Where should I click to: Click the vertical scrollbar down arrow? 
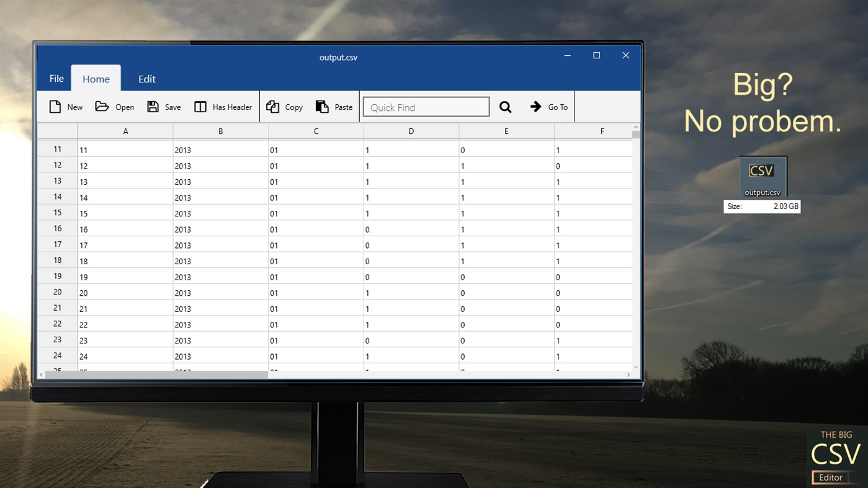635,366
